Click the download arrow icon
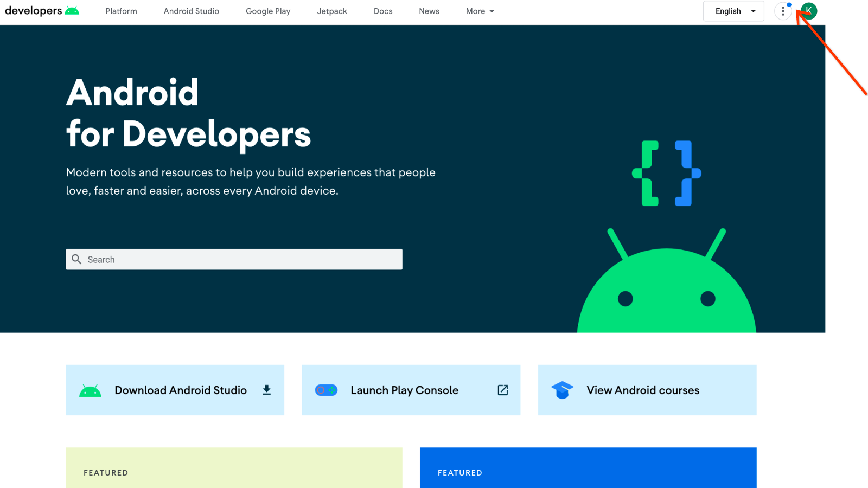Viewport: 868px width, 488px height. coord(266,390)
